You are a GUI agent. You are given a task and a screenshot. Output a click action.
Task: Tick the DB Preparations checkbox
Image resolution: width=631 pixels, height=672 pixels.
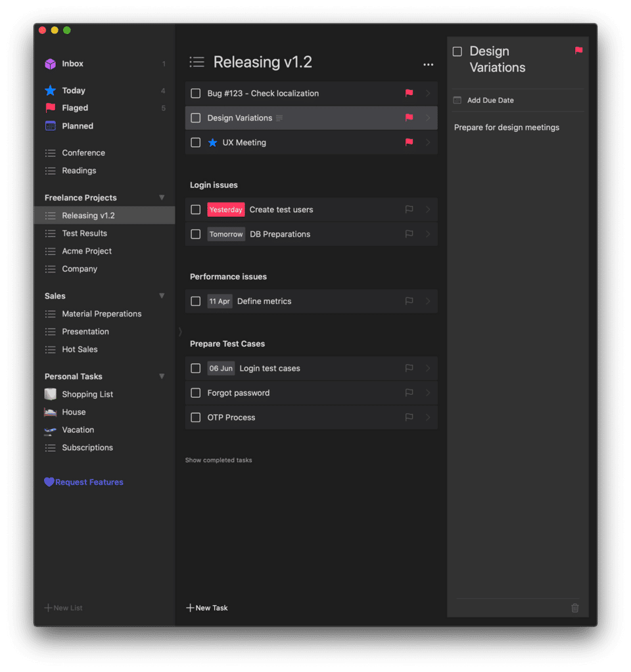(x=196, y=234)
